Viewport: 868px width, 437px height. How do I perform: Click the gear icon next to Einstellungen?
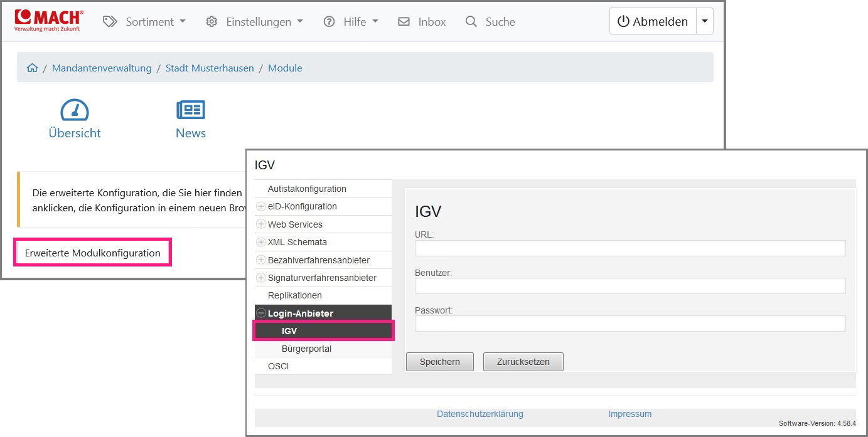pos(212,21)
